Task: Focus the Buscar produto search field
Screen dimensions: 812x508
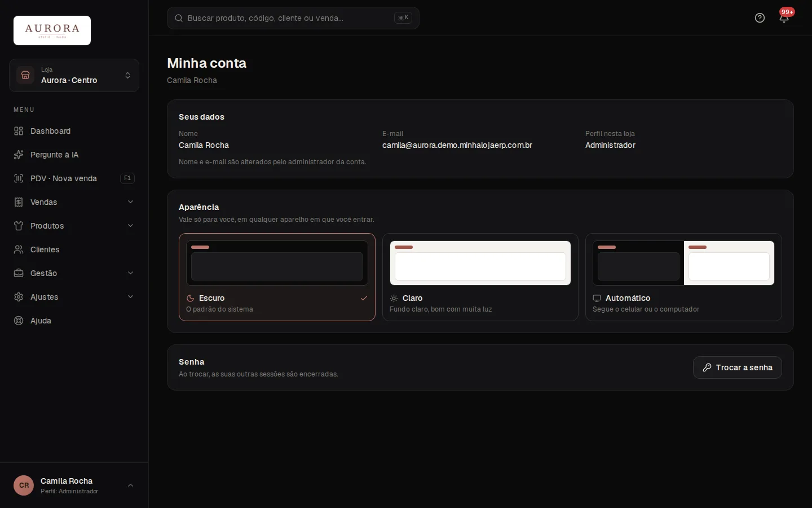Action: [293, 18]
